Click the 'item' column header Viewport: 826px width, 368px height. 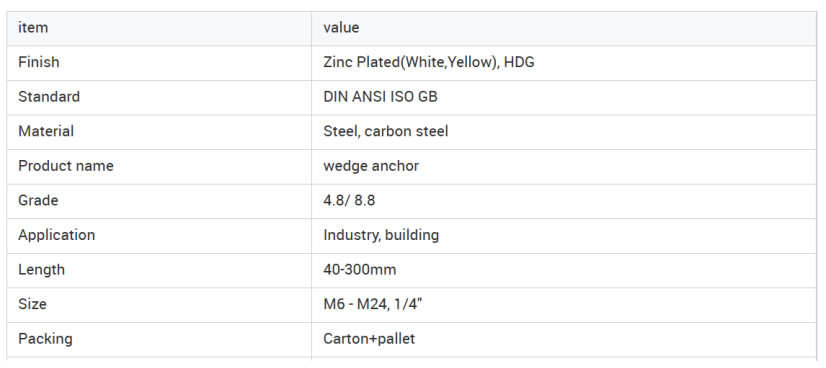33,27
